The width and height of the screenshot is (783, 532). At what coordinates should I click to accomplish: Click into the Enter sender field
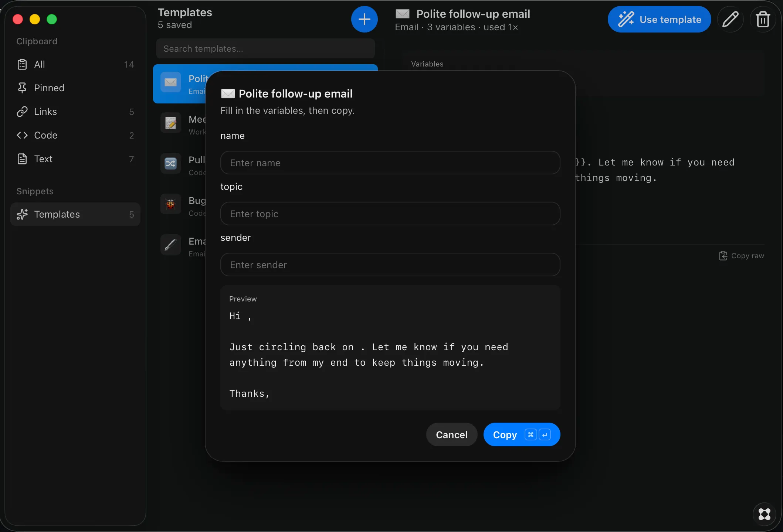pos(390,265)
